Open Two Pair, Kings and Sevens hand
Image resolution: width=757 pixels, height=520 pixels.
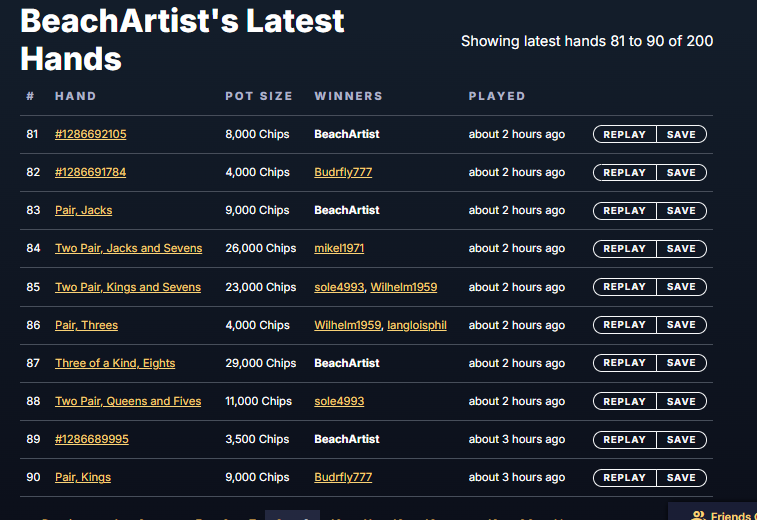pos(128,287)
